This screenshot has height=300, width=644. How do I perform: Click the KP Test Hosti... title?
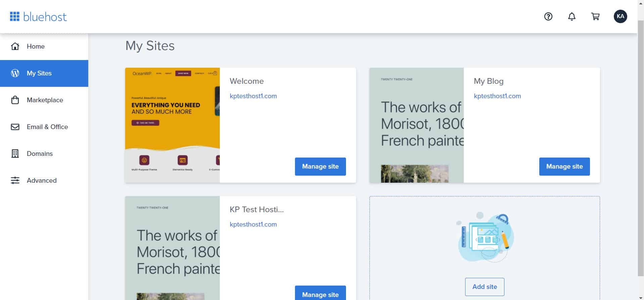(257, 209)
